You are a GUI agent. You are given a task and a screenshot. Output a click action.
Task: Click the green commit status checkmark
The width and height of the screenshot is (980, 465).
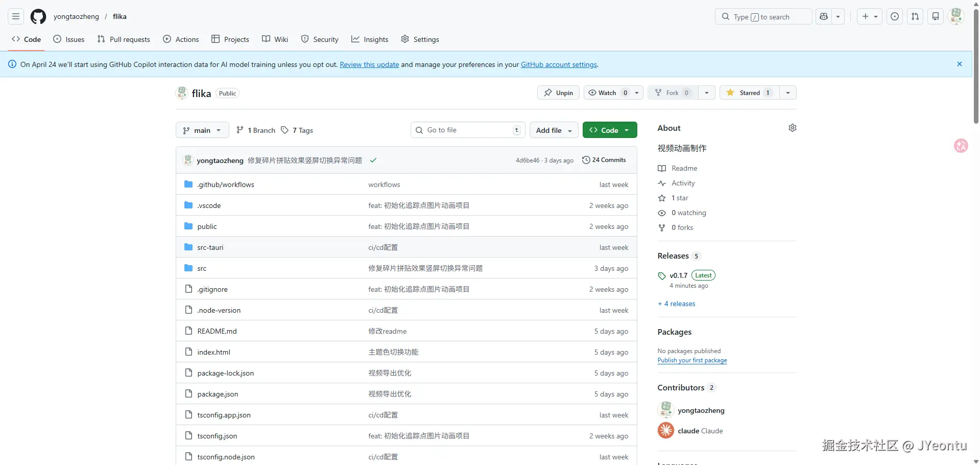click(373, 160)
